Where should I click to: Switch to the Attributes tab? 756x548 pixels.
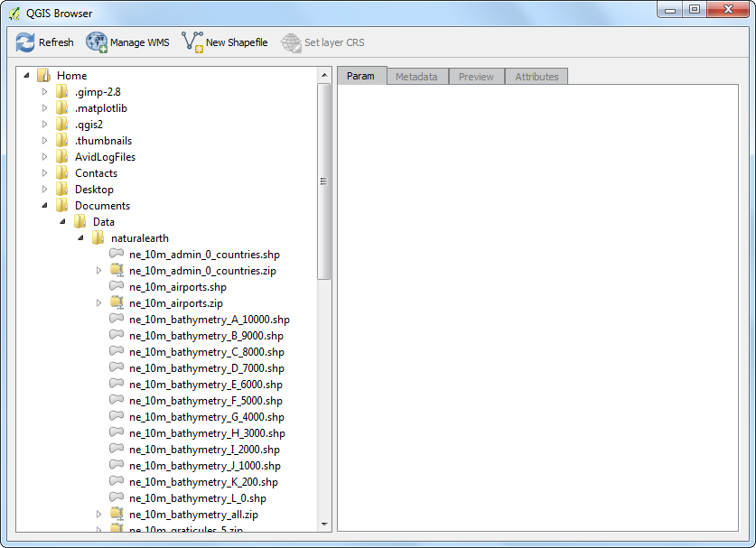537,77
